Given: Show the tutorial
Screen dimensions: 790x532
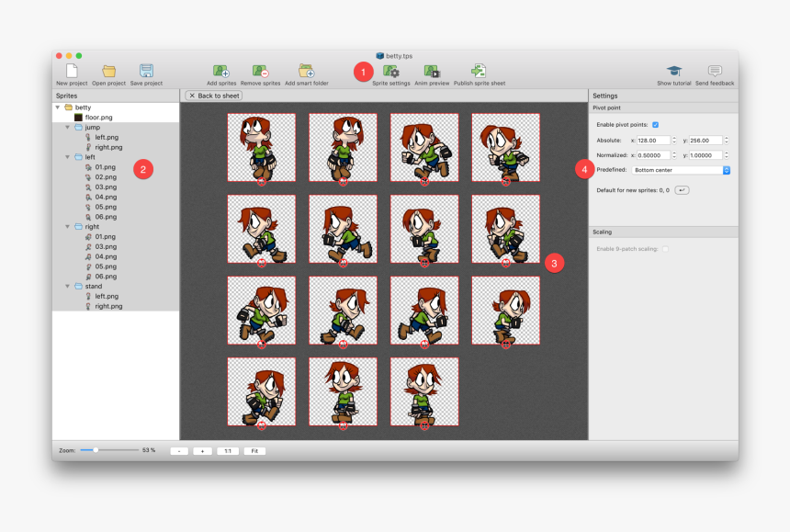Looking at the screenshot, I should [674, 71].
